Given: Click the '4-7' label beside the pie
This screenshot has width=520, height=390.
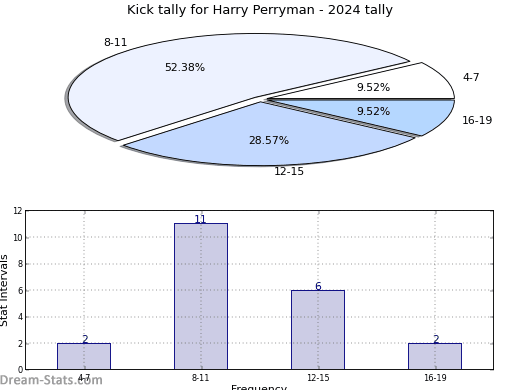Looking at the screenshot, I should pos(471,77).
